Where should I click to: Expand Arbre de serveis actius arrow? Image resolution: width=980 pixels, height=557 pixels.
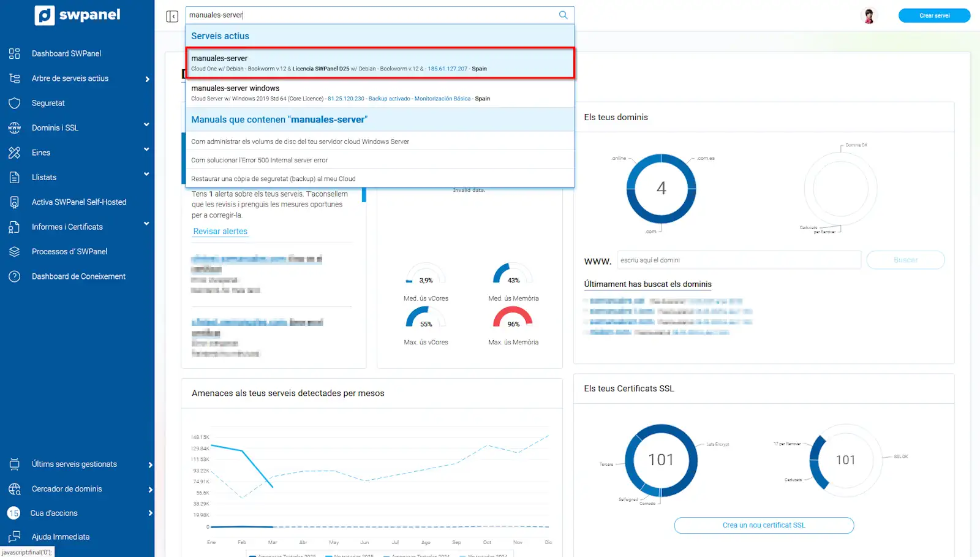148,79
